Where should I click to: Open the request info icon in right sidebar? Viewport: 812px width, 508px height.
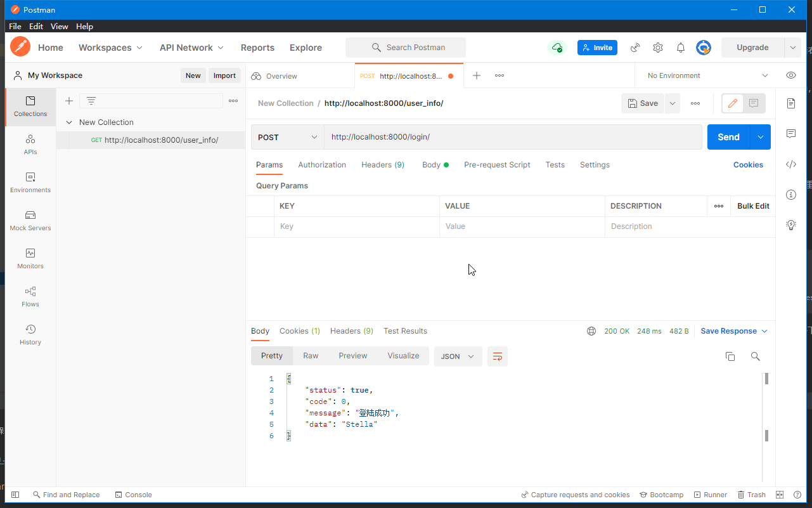pos(791,195)
